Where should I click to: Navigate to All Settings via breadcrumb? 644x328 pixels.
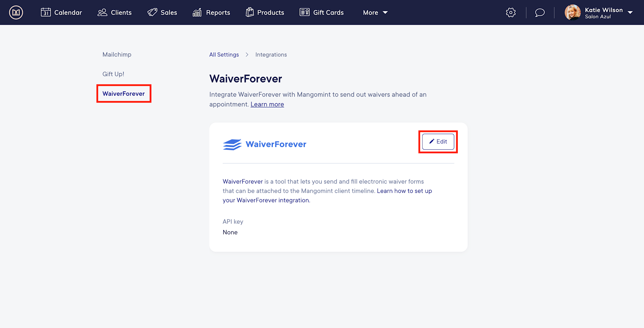pyautogui.click(x=224, y=54)
